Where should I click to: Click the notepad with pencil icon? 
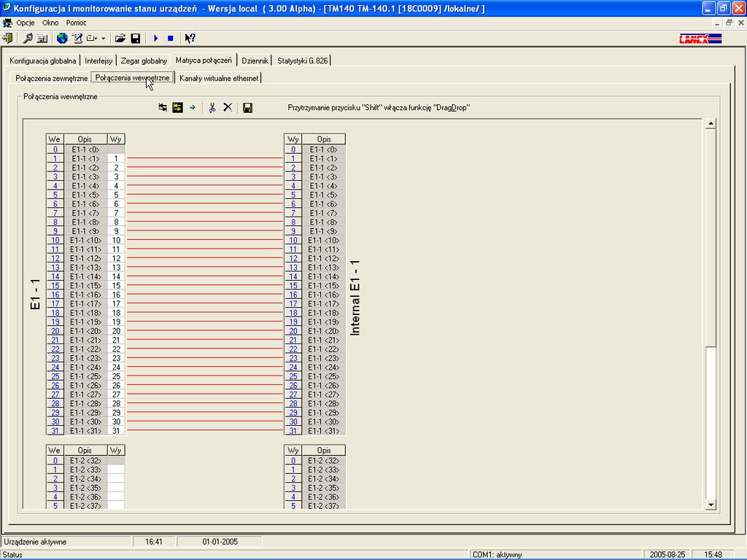[x=77, y=38]
